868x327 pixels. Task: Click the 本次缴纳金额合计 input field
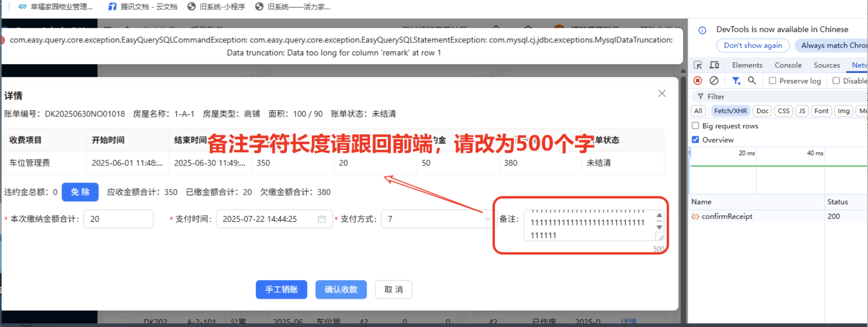(x=118, y=219)
